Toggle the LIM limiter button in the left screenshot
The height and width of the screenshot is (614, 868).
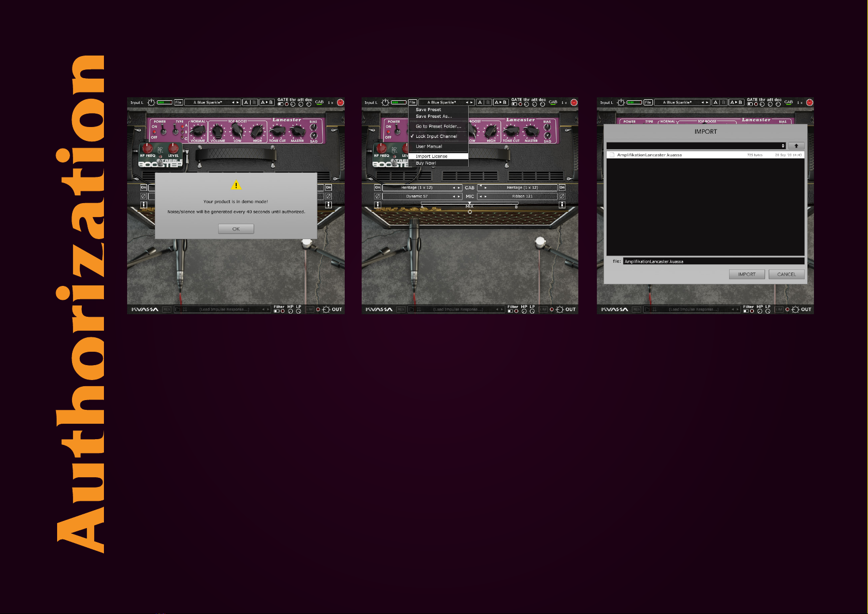(x=310, y=310)
